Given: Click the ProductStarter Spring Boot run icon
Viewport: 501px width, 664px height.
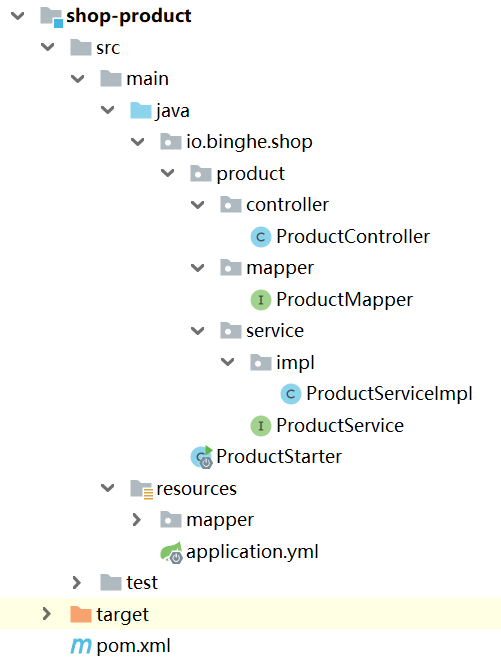Looking at the screenshot, I should click(202, 457).
